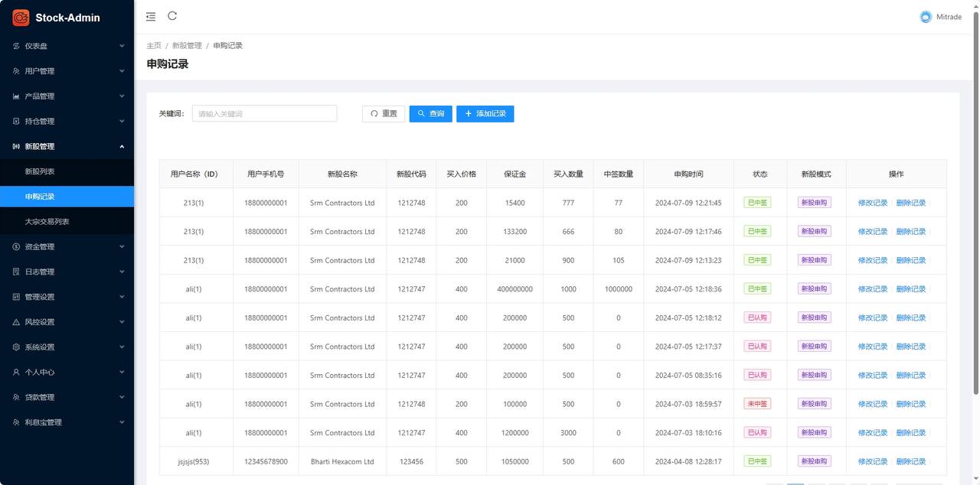The width and height of the screenshot is (980, 485).
Task: Click the 查询 search button
Action: click(430, 113)
